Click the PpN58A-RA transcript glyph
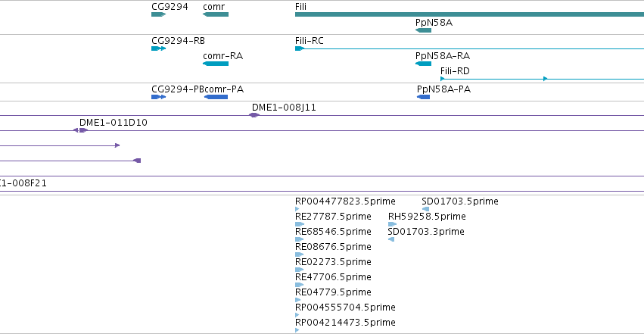Image resolution: width=644 pixels, height=334 pixels. point(424,64)
